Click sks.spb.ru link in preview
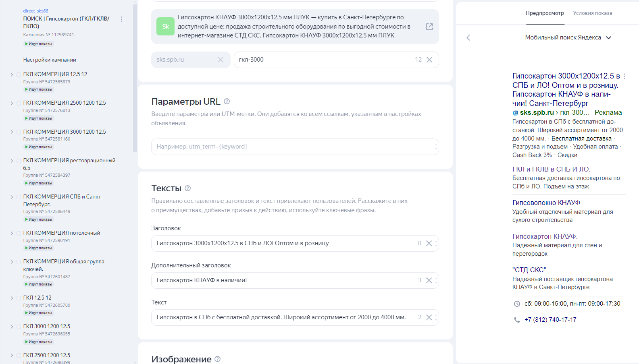The height and width of the screenshot is (364, 639). click(537, 113)
